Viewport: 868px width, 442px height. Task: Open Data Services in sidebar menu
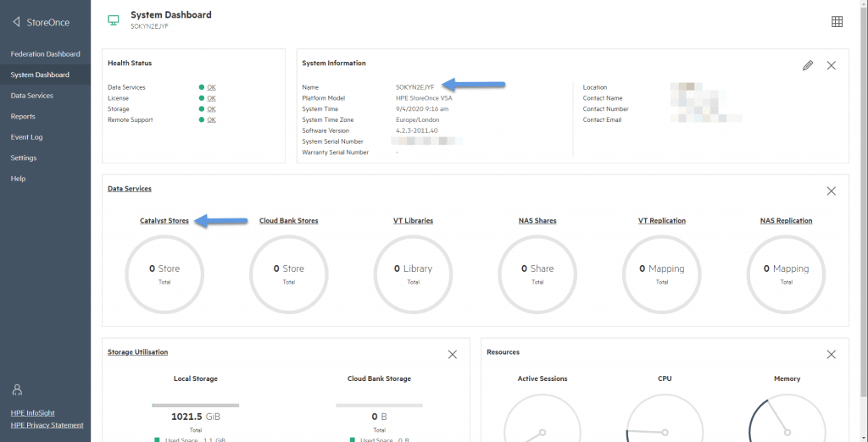46,96
